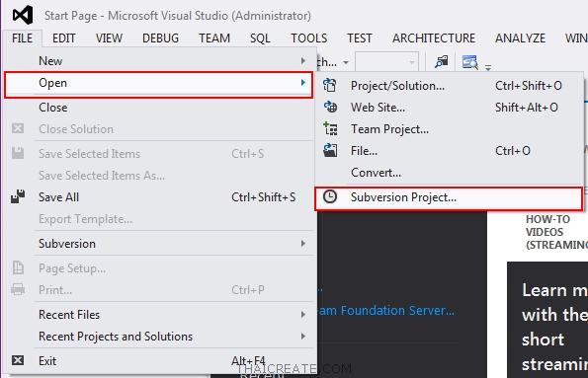The height and width of the screenshot is (378, 588).
Task: Expand the Recent Files submenu arrow
Action: tap(303, 314)
